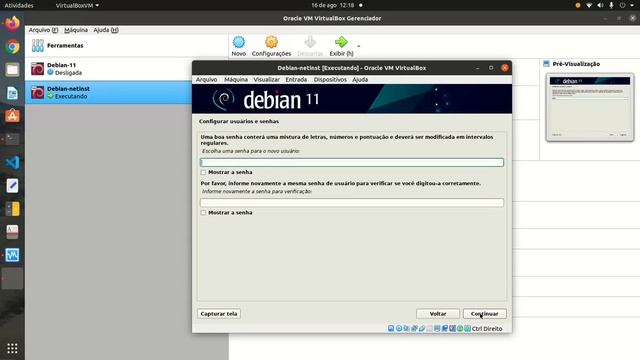640x360 pixels.
Task: Click the Capturar tela button
Action: click(x=219, y=313)
